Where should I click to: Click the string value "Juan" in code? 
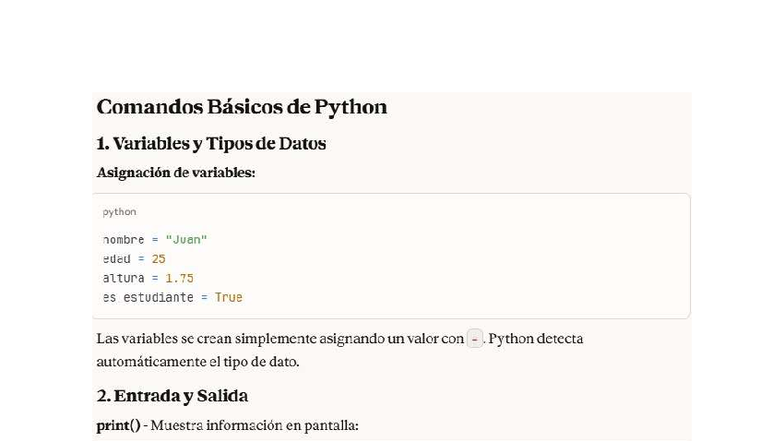[x=186, y=240]
